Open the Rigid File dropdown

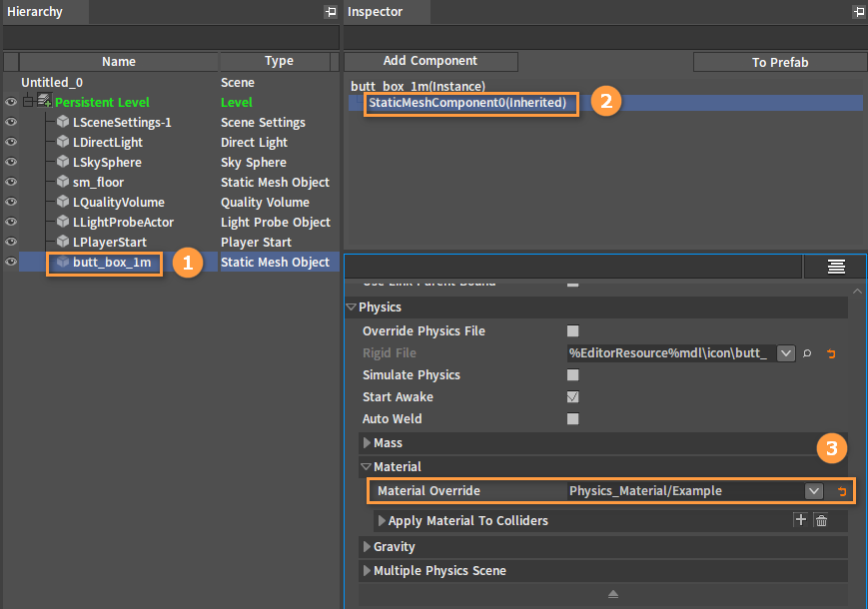pyautogui.click(x=786, y=352)
